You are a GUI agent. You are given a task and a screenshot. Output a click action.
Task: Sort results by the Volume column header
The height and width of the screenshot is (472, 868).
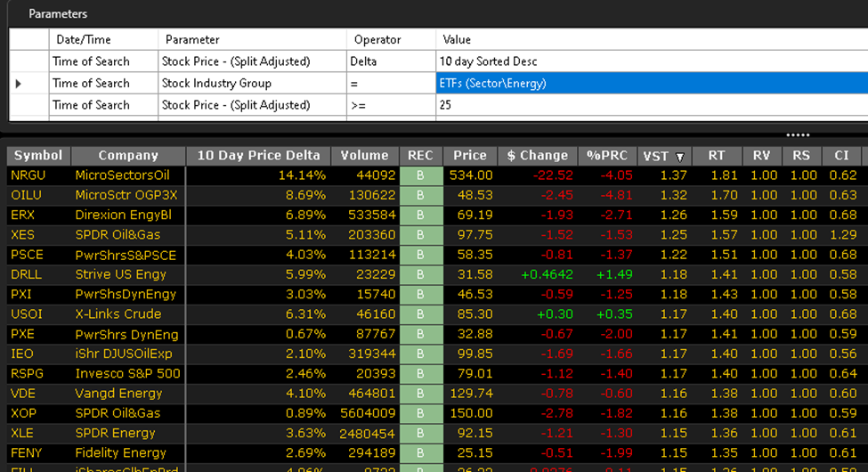pyautogui.click(x=364, y=156)
